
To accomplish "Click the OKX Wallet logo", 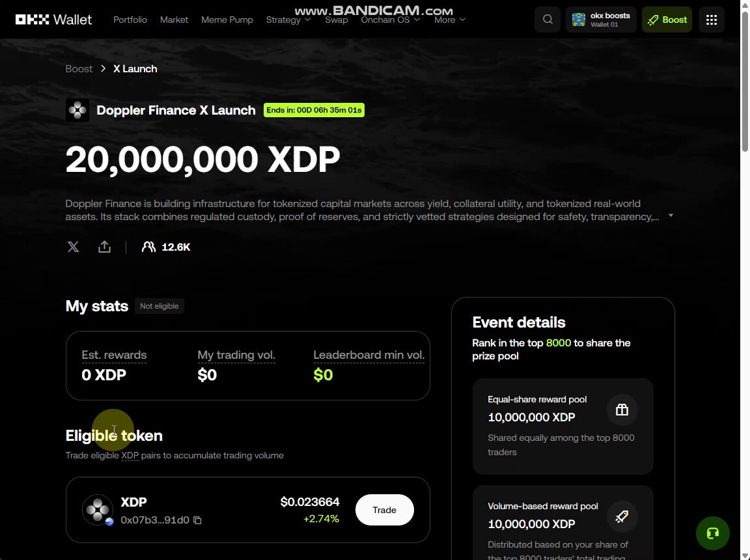I will point(53,20).
